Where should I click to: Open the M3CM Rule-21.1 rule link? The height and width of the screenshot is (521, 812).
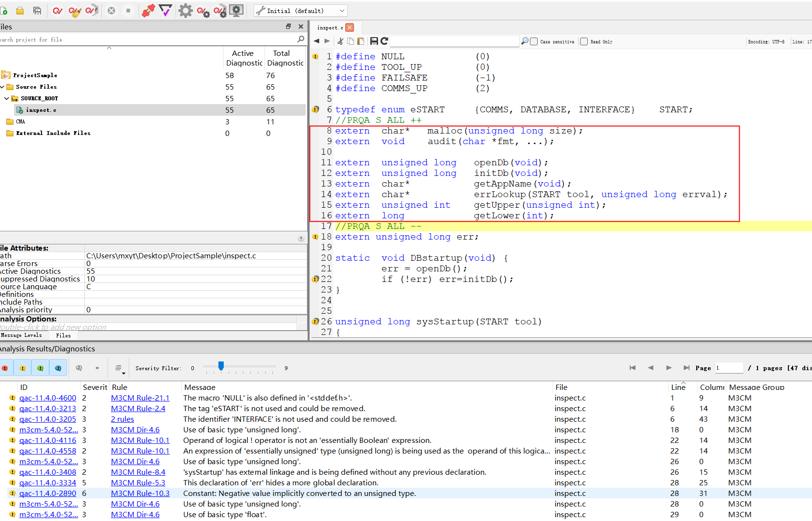[x=140, y=398]
